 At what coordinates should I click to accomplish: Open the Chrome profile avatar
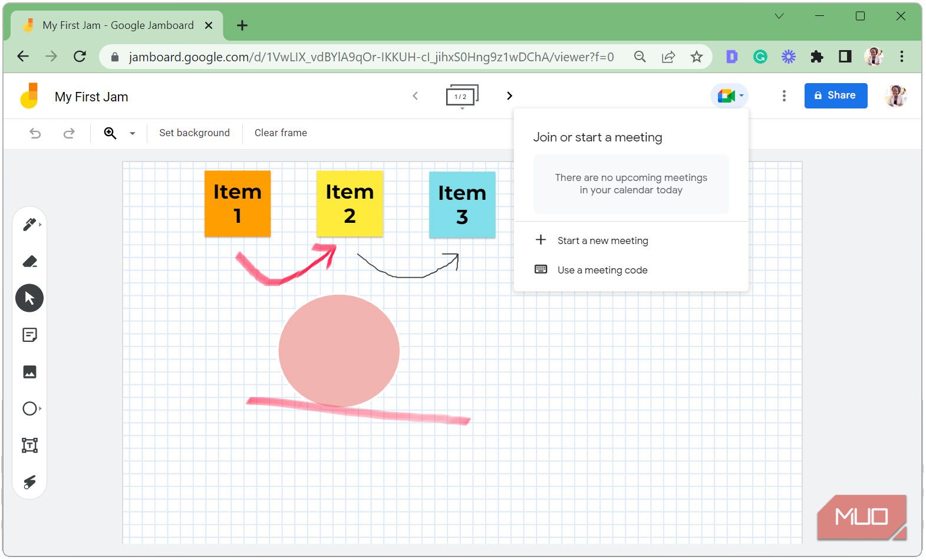pos(874,57)
